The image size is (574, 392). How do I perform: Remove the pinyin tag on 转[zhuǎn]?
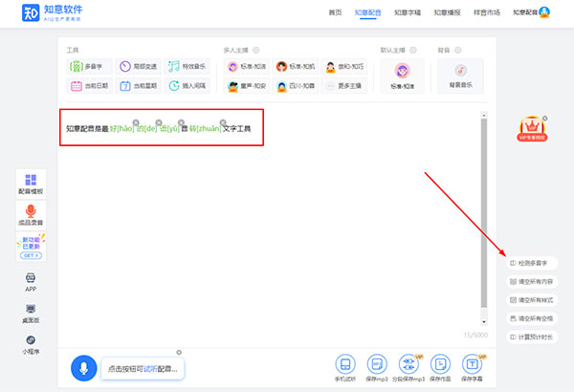(x=223, y=122)
